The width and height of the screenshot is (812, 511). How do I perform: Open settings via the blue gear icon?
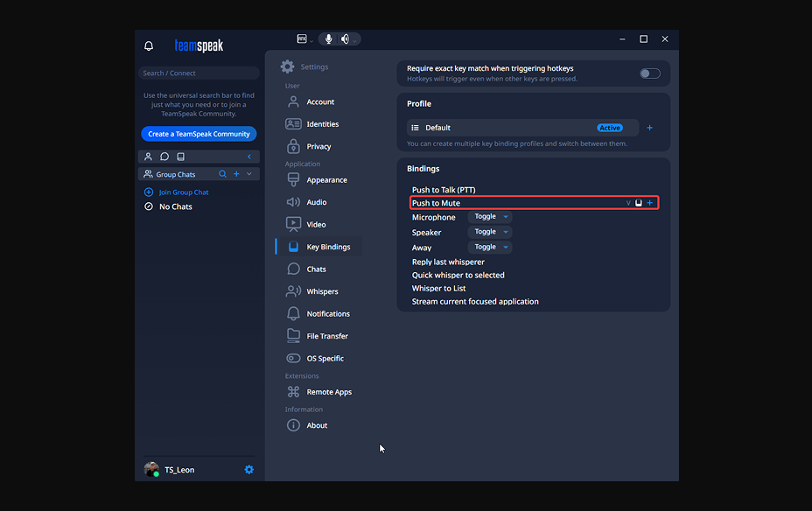point(249,470)
